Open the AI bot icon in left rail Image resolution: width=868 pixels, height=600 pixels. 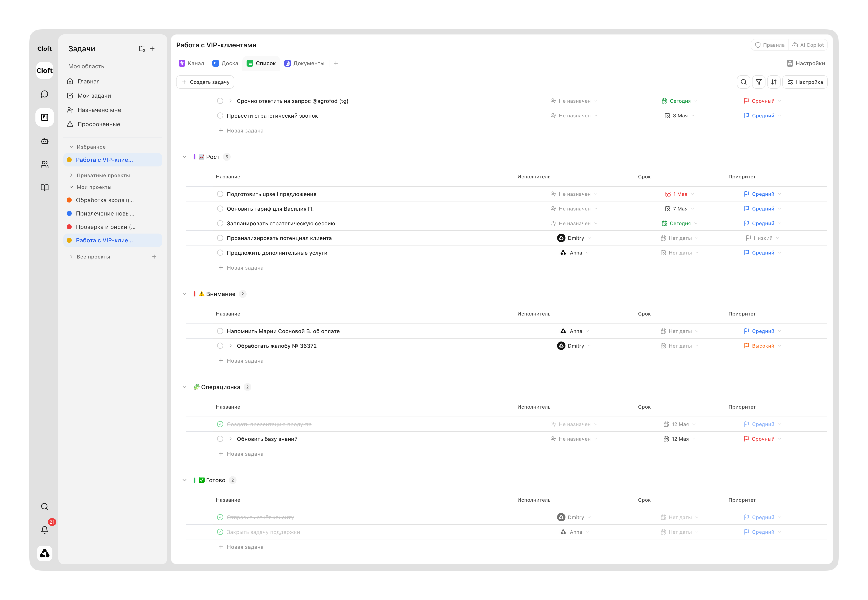coord(44,141)
